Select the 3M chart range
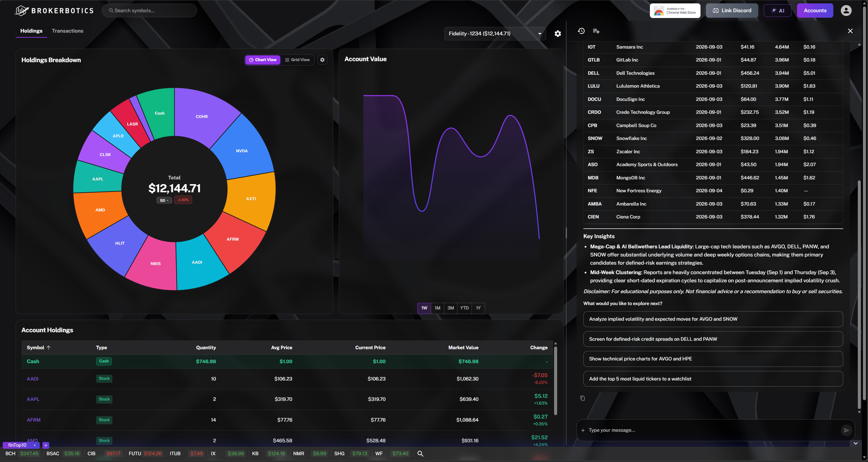 coord(451,308)
